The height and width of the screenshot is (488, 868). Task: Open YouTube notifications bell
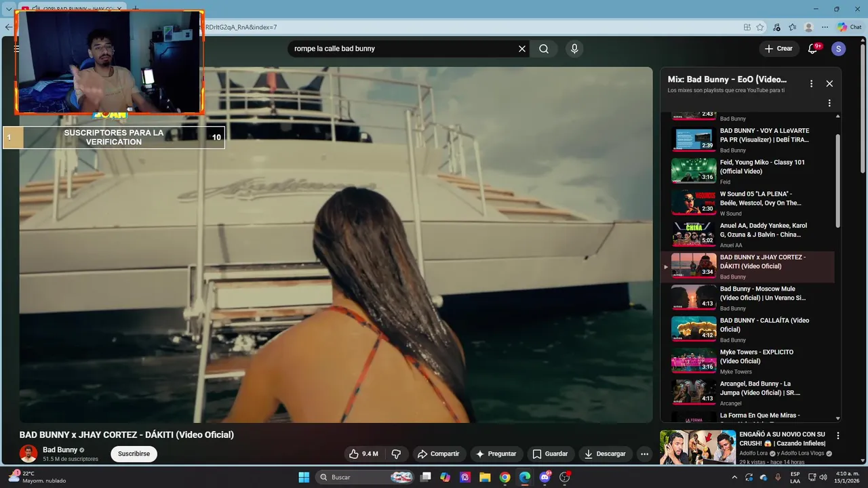[813, 49]
